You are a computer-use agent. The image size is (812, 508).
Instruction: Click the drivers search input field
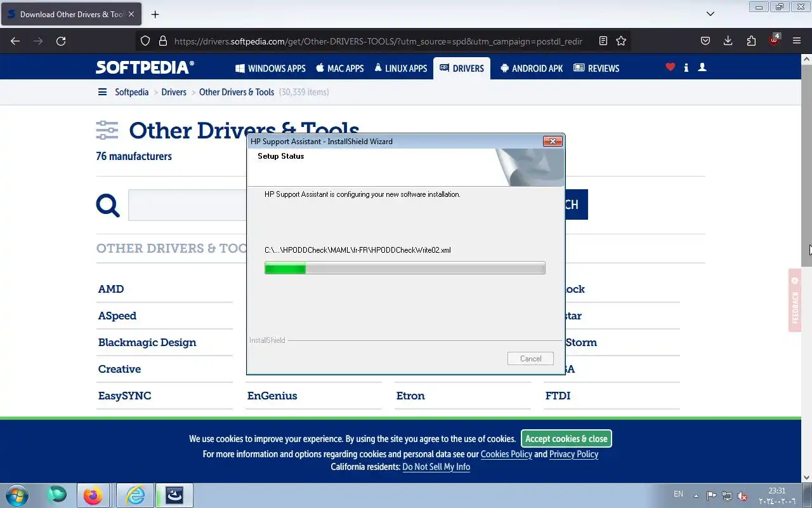pyautogui.click(x=187, y=205)
